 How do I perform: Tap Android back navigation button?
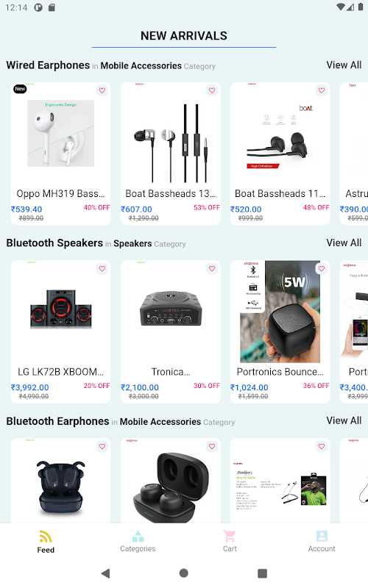(106, 573)
